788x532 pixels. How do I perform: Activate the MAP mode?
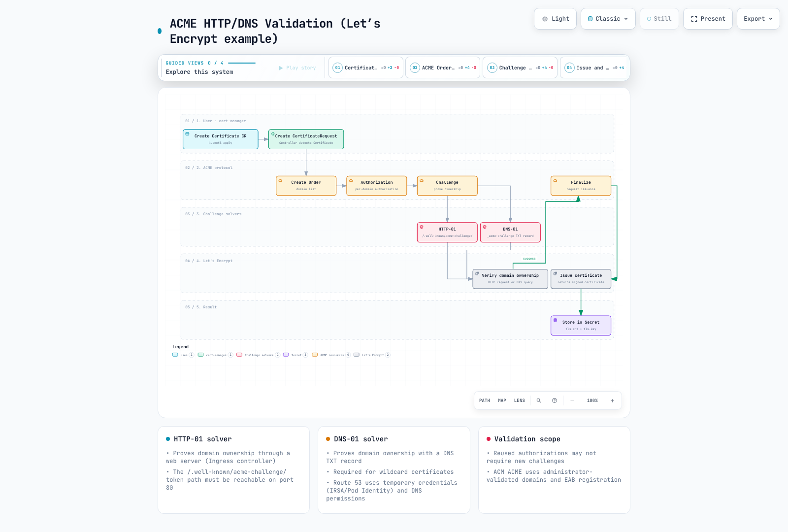point(502,400)
